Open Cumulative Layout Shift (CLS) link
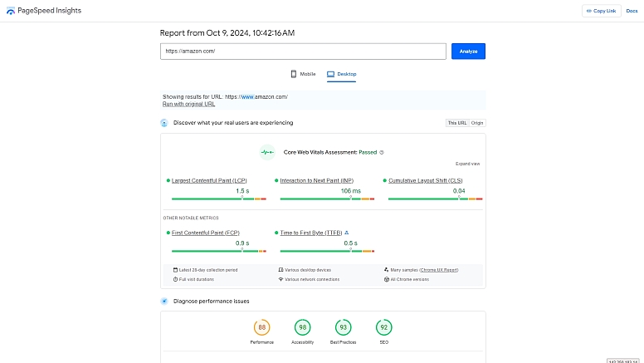Image resolution: width=644 pixels, height=363 pixels. [426, 180]
